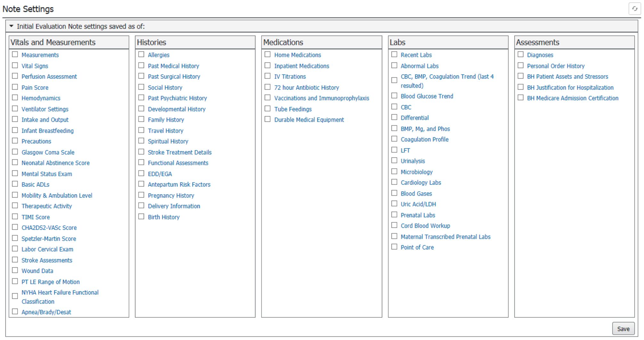Collapse the Initial Evaluation Note settings section
644x340 pixels.
[x=12, y=26]
